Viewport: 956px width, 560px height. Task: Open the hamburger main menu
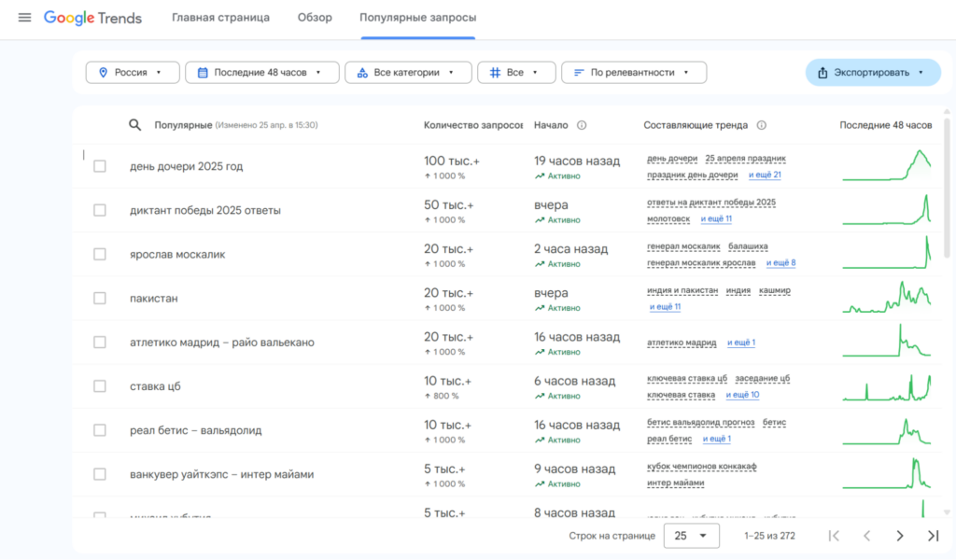(24, 18)
